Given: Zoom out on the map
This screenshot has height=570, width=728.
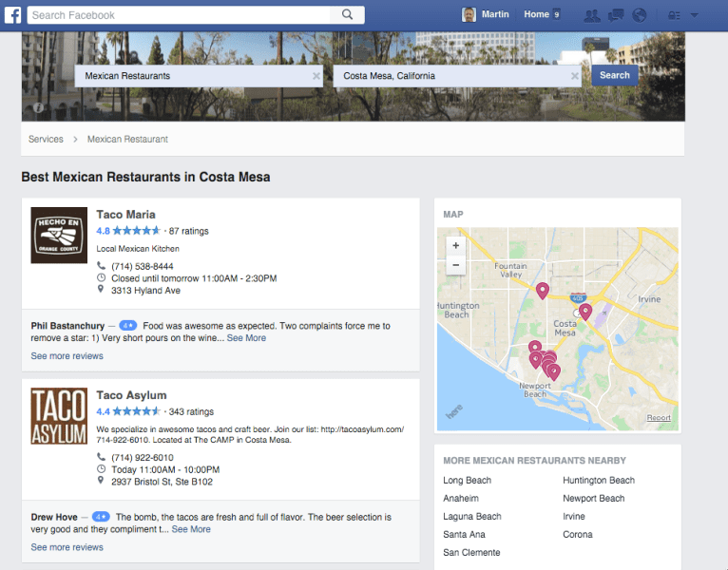Looking at the screenshot, I should 456,265.
